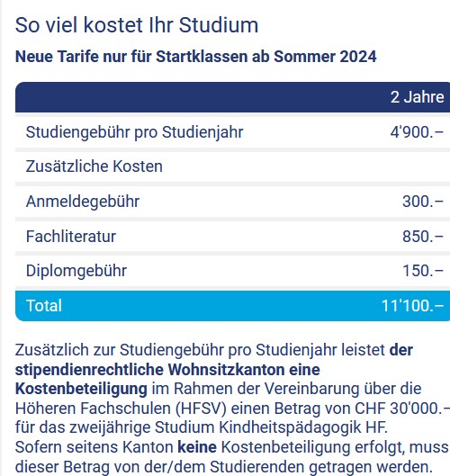Click the 4'900.– tuition amount
Image resolution: width=450 pixels, height=476 pixels.
pyautogui.click(x=417, y=132)
